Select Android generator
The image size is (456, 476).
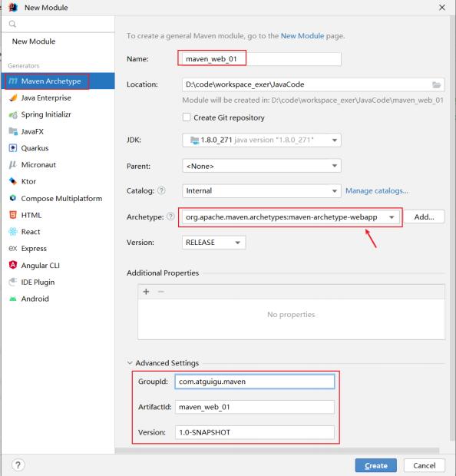[x=58, y=299]
